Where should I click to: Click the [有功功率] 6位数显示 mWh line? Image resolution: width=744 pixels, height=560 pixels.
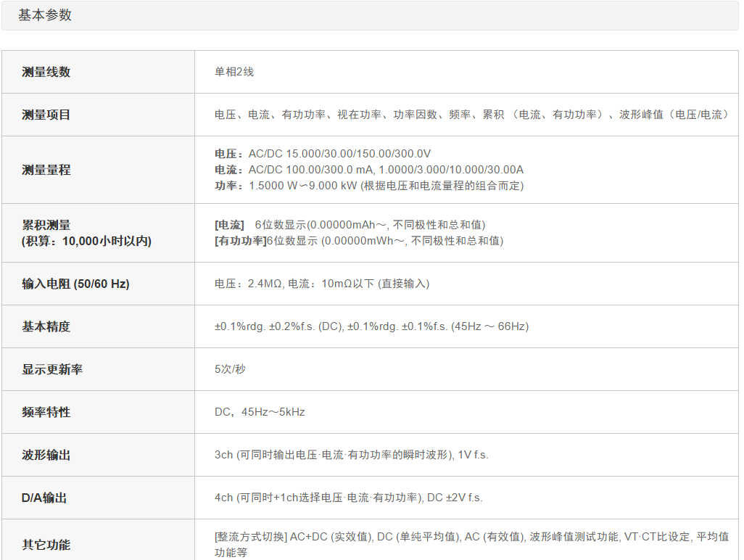coord(359,241)
